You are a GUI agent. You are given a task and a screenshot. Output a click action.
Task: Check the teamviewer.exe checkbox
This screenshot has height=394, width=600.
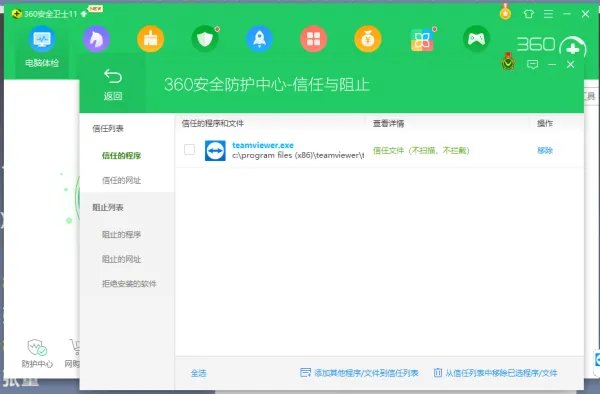coord(189,149)
